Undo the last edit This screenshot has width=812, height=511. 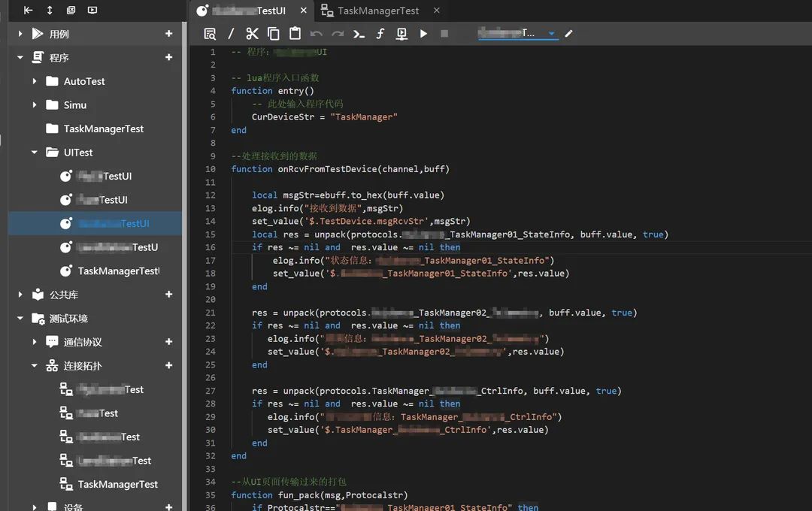point(316,34)
